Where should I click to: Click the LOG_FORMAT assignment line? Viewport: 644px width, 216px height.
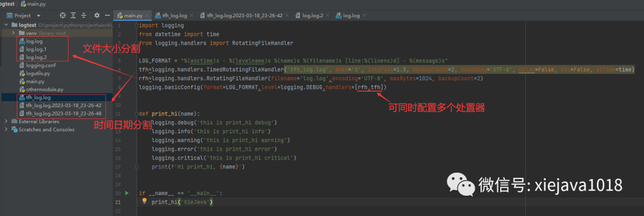pos(293,60)
